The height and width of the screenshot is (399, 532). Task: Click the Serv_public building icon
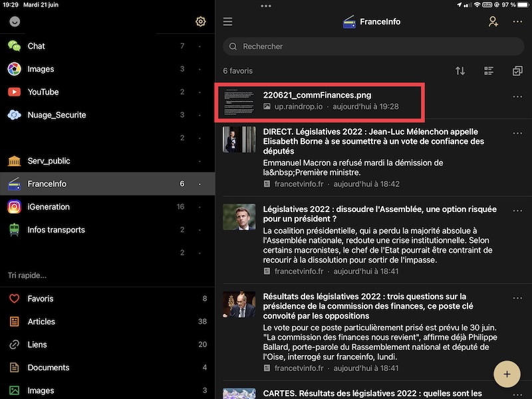click(x=14, y=161)
